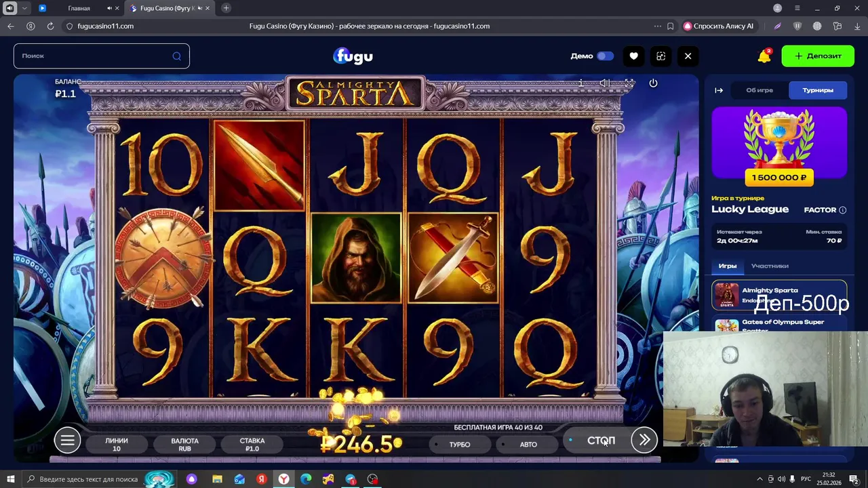868x488 pixels.
Task: Toggle АВТО spin mode
Action: 528,445
